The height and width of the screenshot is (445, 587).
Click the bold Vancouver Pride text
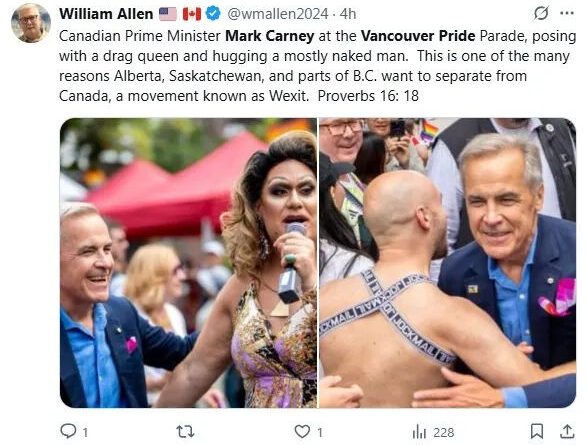coord(418,36)
